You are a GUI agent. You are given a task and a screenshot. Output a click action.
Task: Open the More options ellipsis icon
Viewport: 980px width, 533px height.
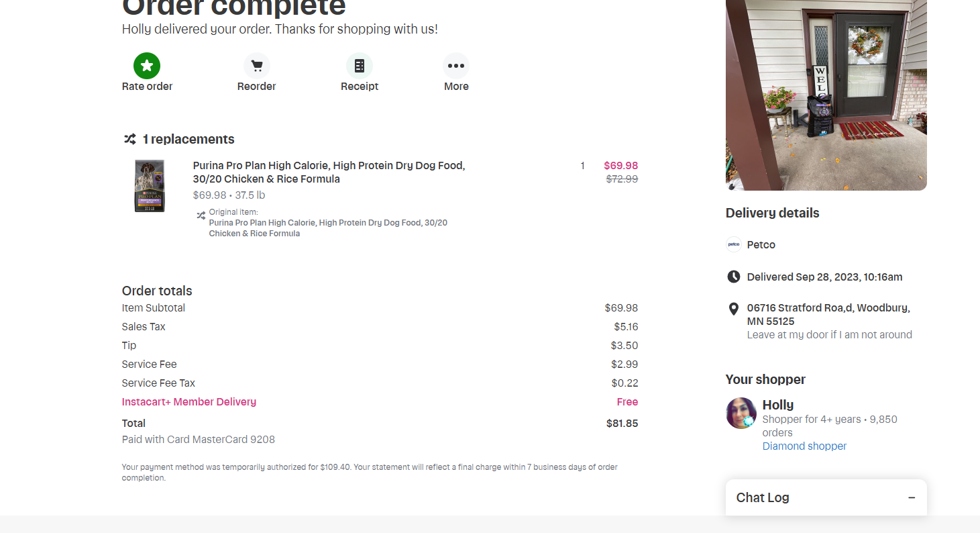click(456, 66)
